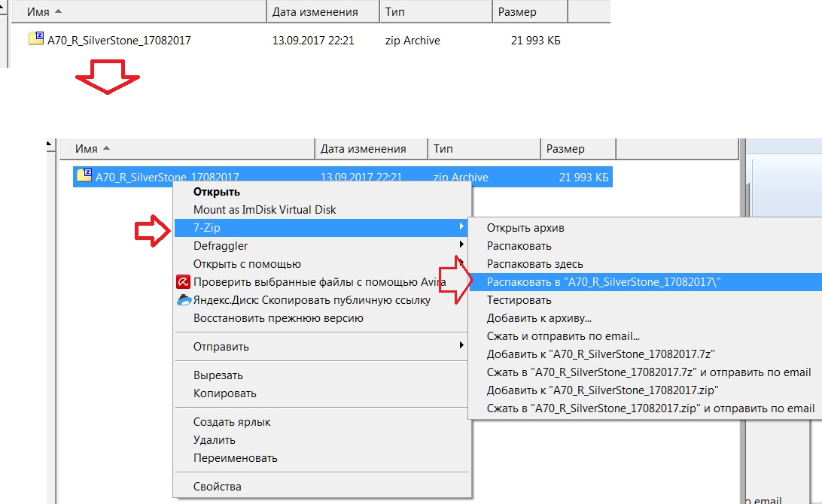
Task: Select Mount as ImDisk Virtual Disk
Action: click(x=264, y=209)
